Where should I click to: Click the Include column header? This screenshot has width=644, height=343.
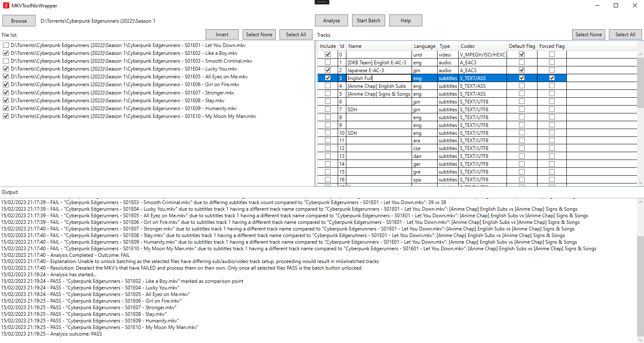pos(328,46)
